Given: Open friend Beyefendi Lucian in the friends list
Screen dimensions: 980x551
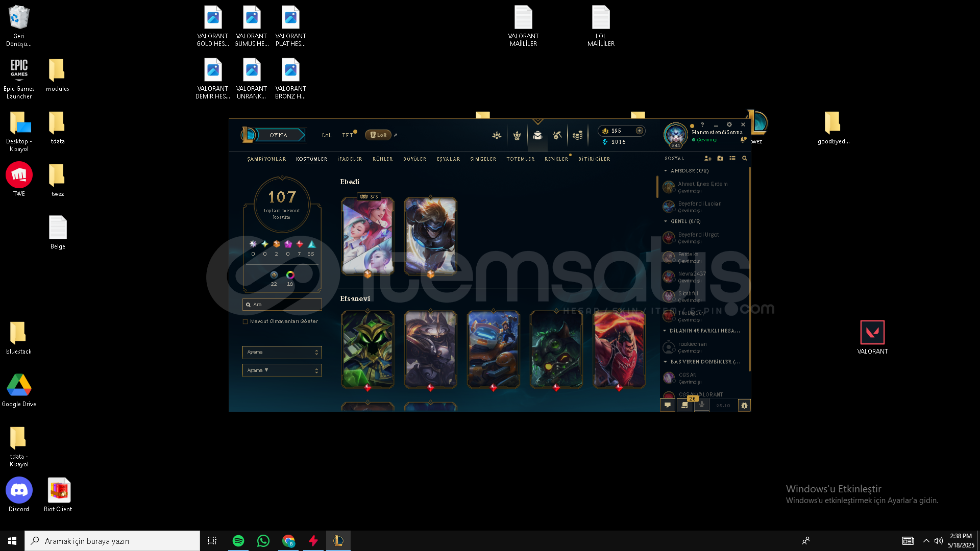Looking at the screenshot, I should pos(704,207).
